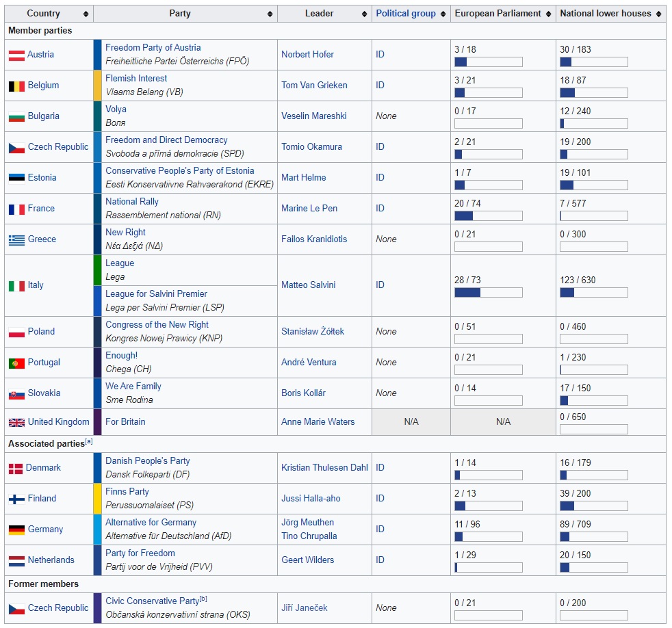Image resolution: width=672 pixels, height=628 pixels.
Task: Click the Slovakia flag icon
Action: [16, 393]
